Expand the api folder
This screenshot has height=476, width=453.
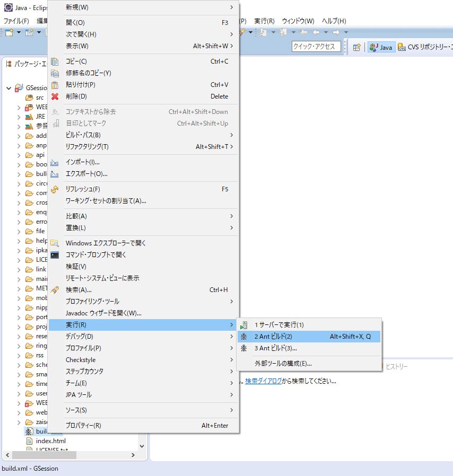tap(19, 155)
